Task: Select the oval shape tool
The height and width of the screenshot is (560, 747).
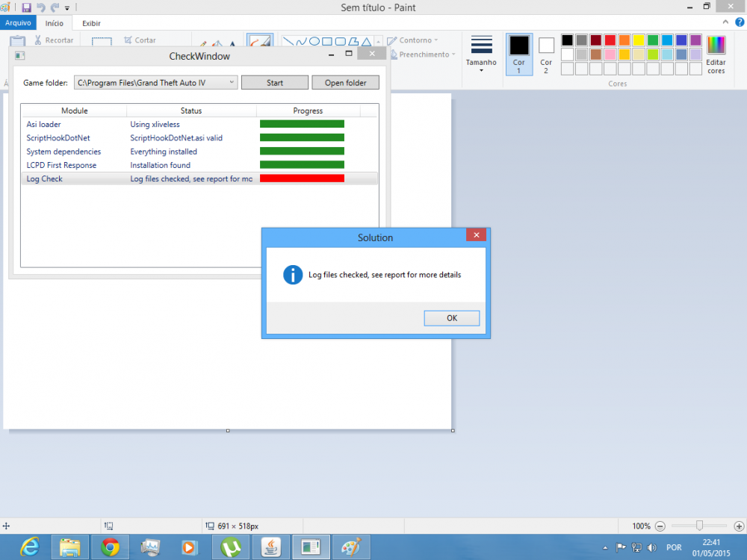Action: pos(314,41)
